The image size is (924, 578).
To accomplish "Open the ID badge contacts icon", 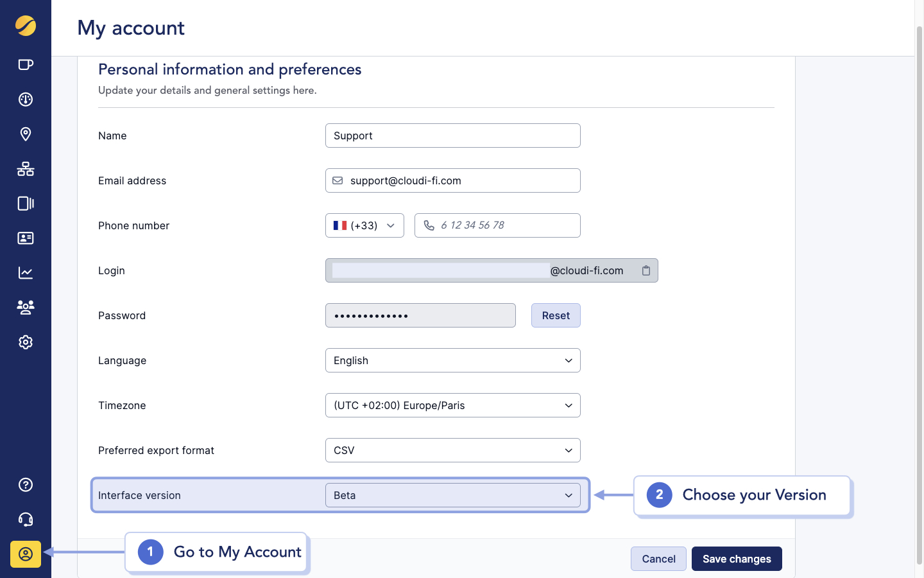I will point(26,238).
